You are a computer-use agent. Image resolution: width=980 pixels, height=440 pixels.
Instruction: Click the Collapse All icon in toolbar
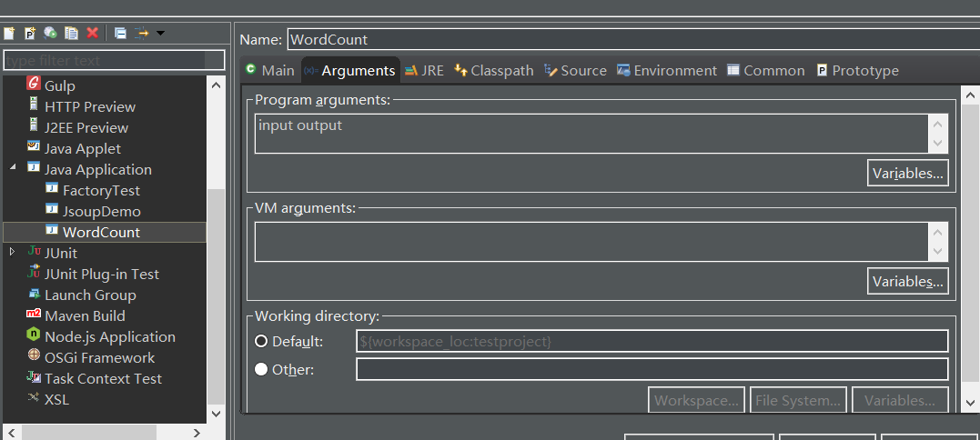[120, 33]
